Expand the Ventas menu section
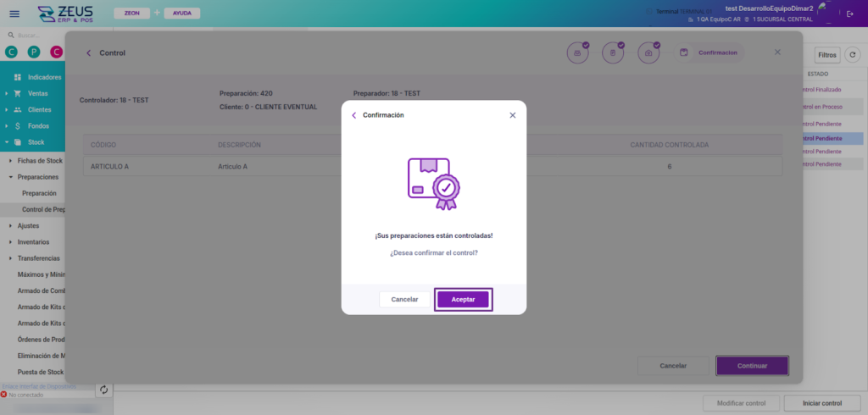 pos(37,93)
